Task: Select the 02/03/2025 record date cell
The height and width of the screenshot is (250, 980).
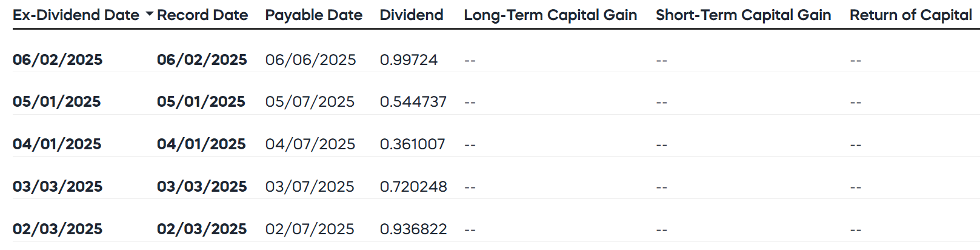Action: (202, 229)
